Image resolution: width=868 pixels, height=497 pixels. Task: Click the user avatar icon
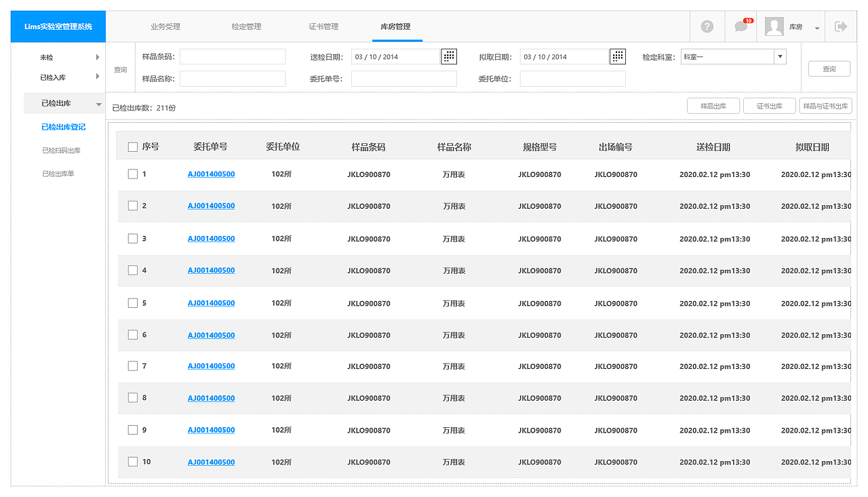tap(774, 26)
